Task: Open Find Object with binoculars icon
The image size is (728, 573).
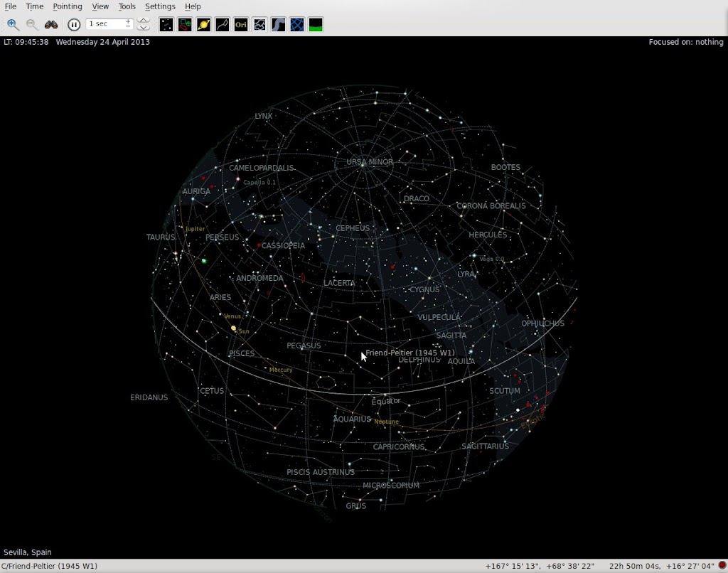Action: click(51, 24)
